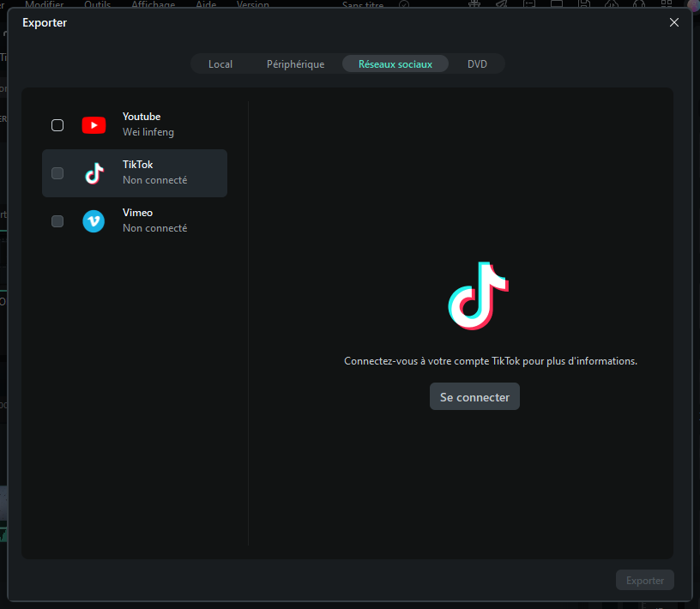The image size is (700, 609).
Task: Click the Vimeo logo icon
Action: tap(94, 221)
